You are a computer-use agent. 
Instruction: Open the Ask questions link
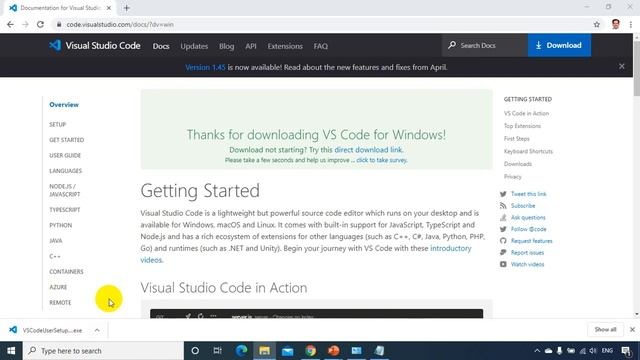coord(528,218)
